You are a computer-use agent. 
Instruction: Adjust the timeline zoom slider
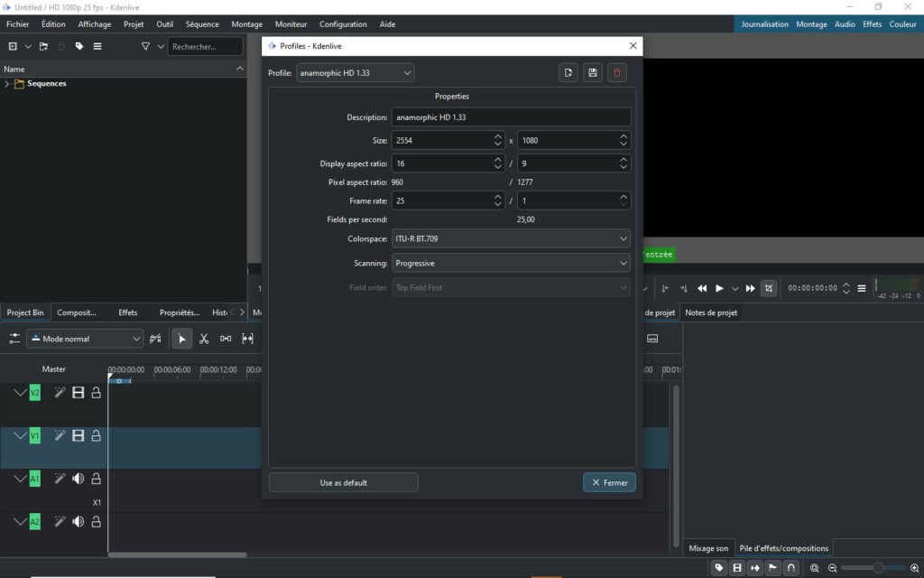tap(874, 568)
